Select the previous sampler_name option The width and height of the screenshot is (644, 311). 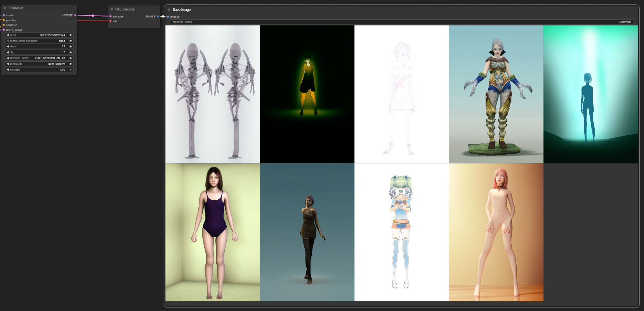7,58
